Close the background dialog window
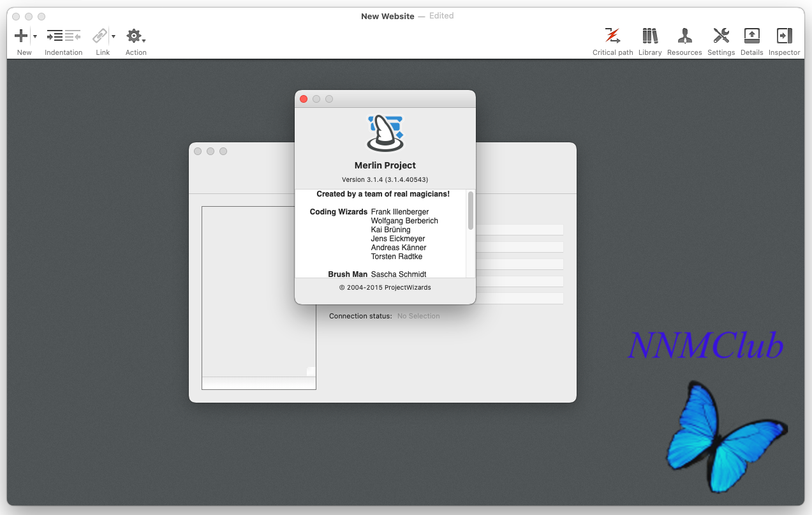The image size is (812, 515). pyautogui.click(x=198, y=151)
